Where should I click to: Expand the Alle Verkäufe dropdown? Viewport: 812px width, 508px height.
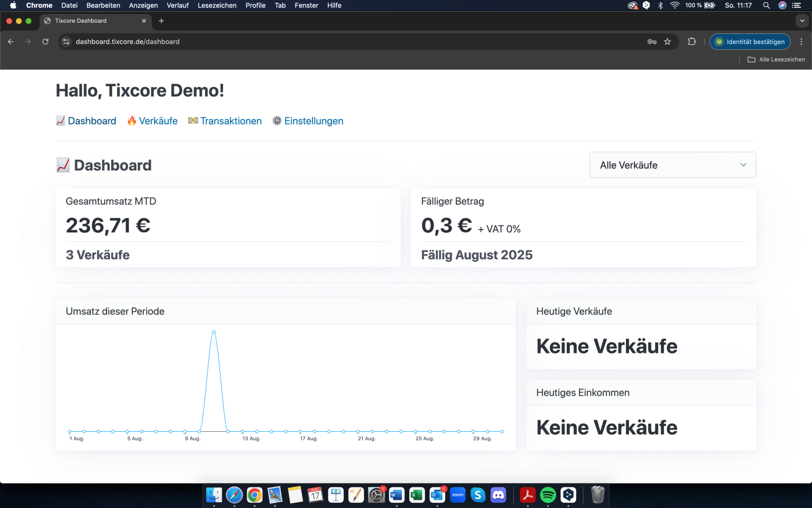[x=672, y=165]
